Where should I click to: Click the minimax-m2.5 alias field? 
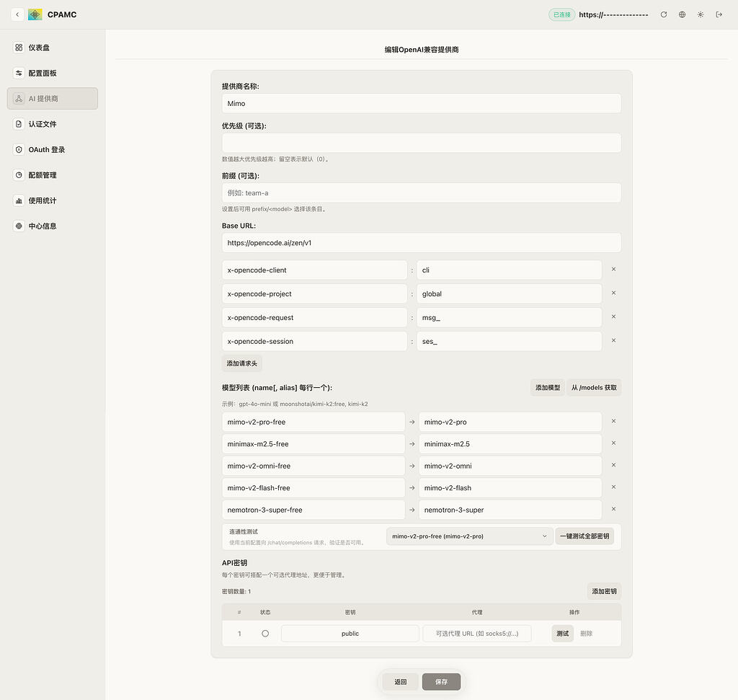point(510,444)
